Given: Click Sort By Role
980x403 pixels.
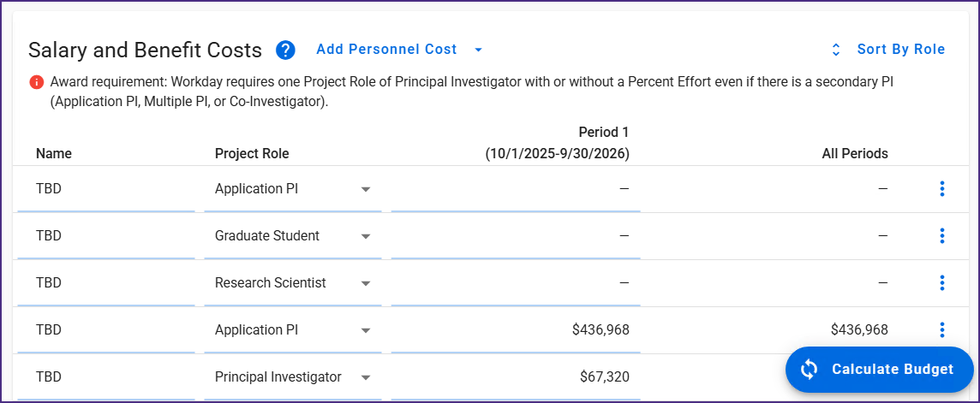Looking at the screenshot, I should click(x=900, y=50).
